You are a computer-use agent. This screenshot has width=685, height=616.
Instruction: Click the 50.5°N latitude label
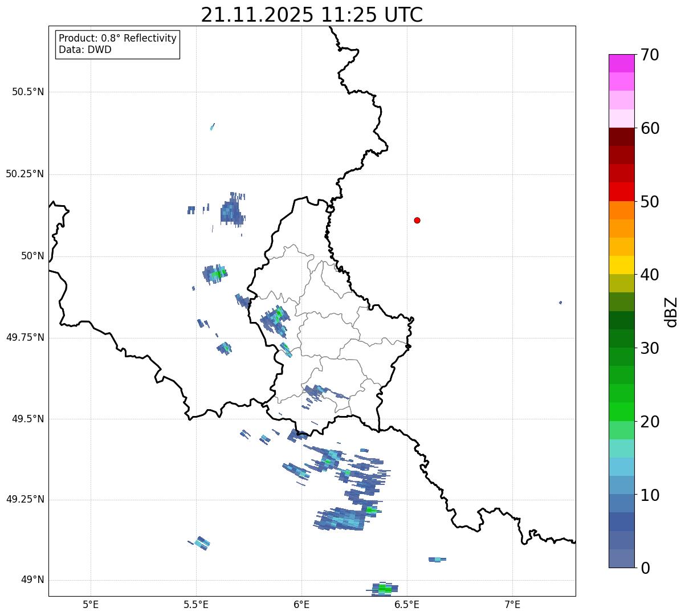click(x=28, y=92)
